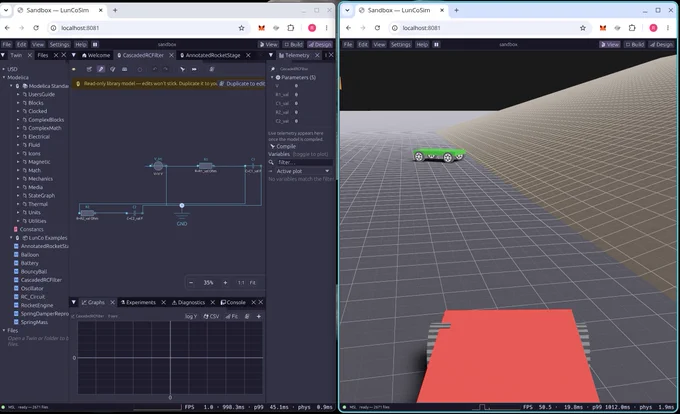The width and height of the screenshot is (680, 414).
Task: Click the search icon beside the filter field
Action: pyautogui.click(x=271, y=162)
